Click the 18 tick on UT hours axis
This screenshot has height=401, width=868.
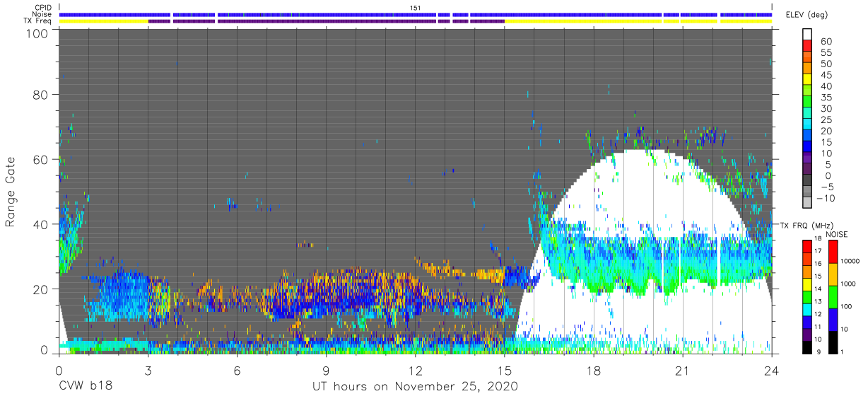pos(594,371)
